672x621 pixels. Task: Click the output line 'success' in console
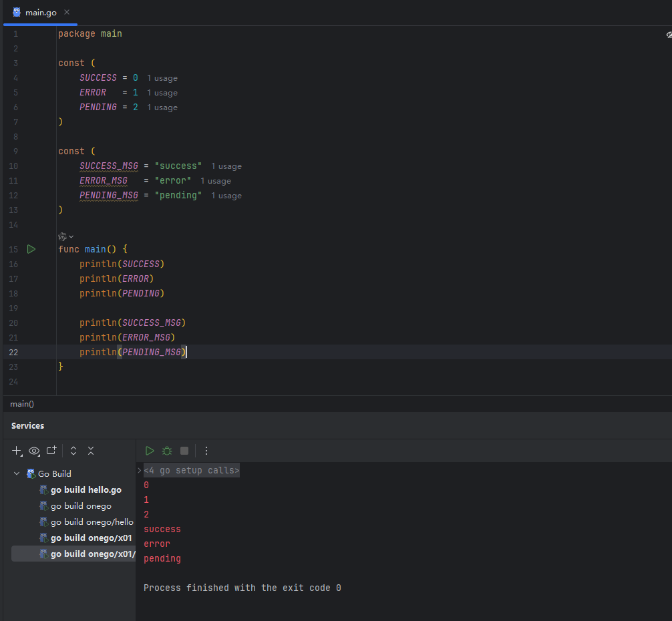pos(162,530)
